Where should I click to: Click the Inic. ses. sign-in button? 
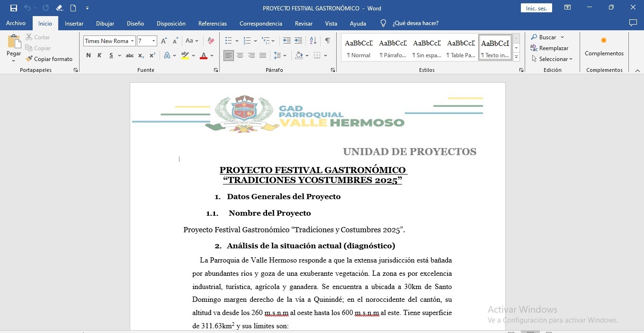tap(536, 8)
